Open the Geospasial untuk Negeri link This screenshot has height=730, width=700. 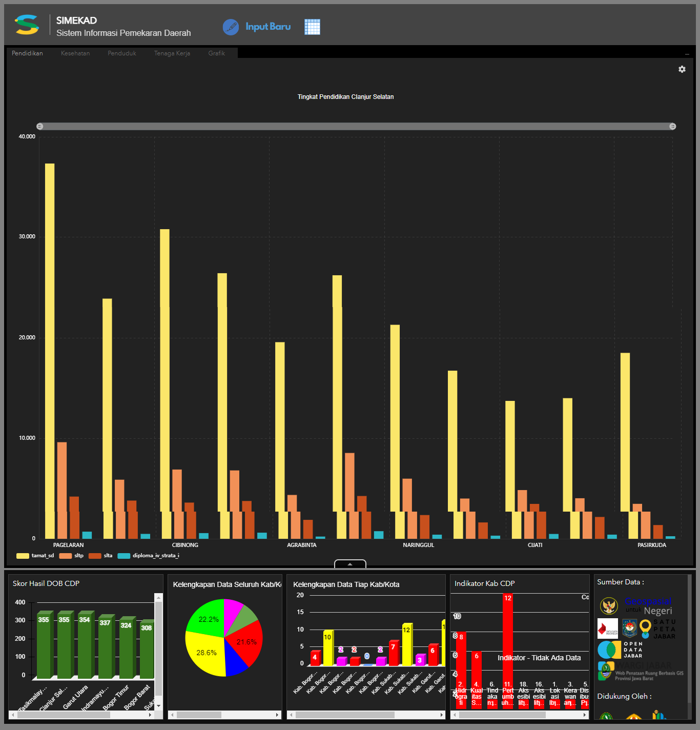click(x=648, y=606)
